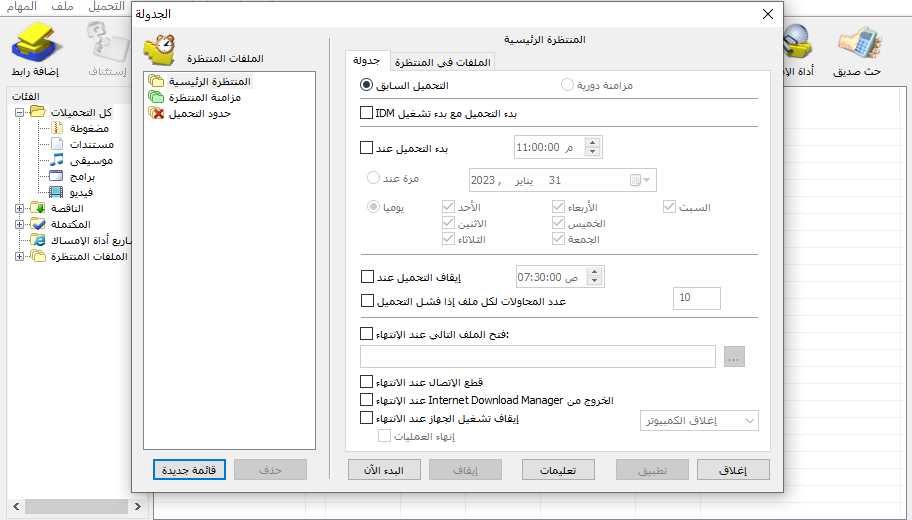Click the Grabber projects icon in tree
Viewport: 912px width, 520px height.
[x=38, y=240]
